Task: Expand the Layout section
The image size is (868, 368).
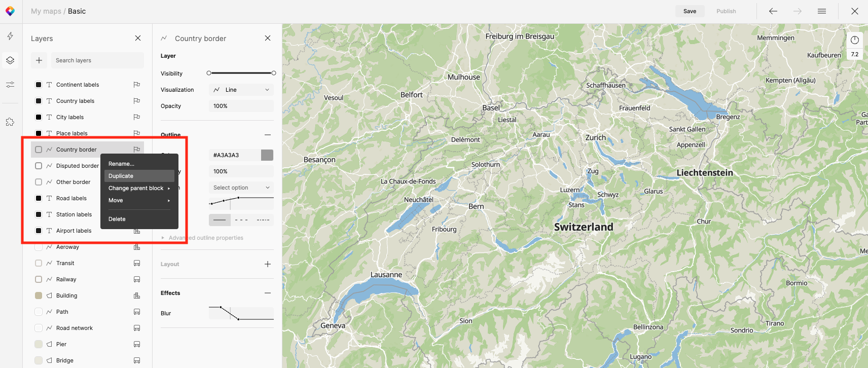Action: [x=267, y=264]
